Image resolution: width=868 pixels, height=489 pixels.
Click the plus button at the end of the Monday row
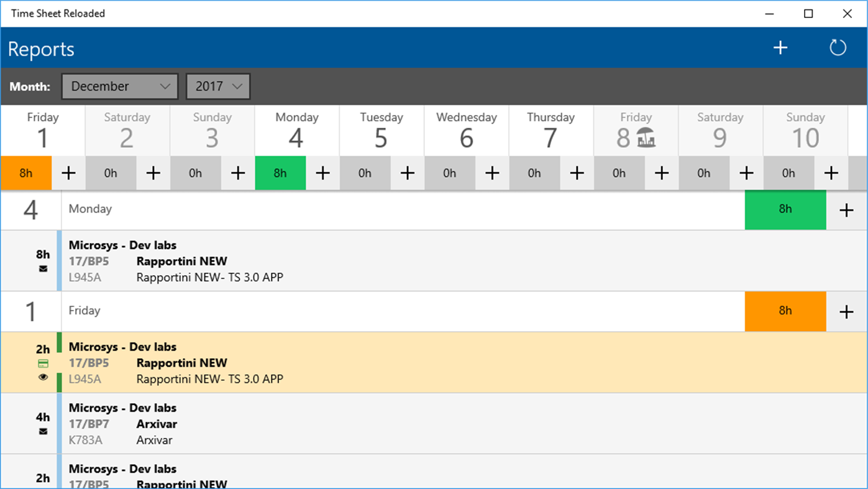846,209
